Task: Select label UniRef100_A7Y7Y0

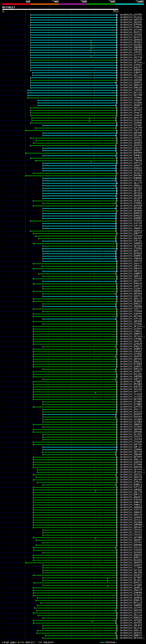Action: pos(131,55)
